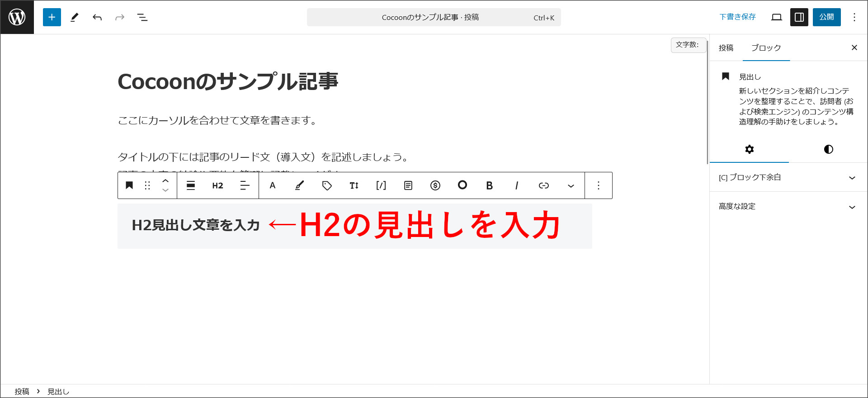Change heading level H2 button
868x398 pixels.
coord(218,185)
